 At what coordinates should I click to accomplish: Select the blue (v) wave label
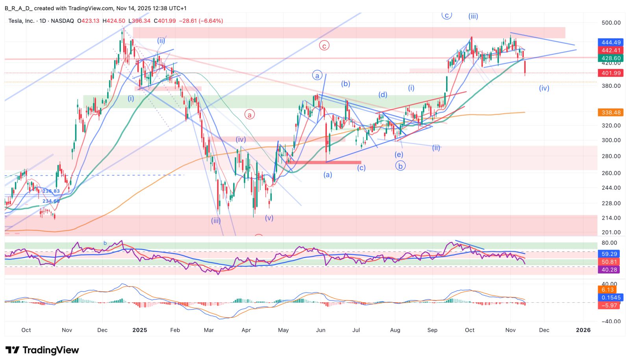[269, 218]
